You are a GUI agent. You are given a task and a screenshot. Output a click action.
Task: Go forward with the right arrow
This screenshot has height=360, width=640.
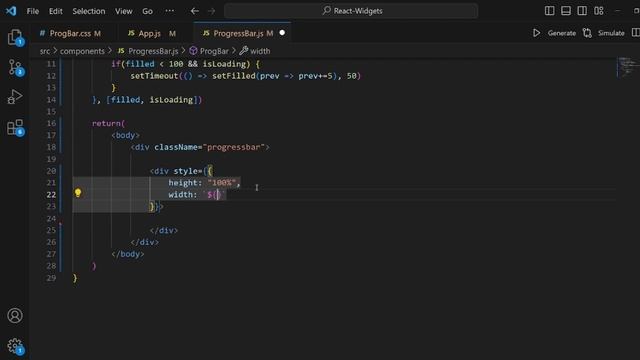tap(211, 11)
